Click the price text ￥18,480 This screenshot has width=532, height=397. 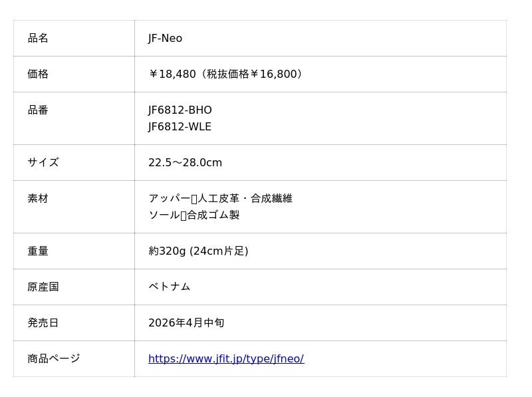point(172,74)
